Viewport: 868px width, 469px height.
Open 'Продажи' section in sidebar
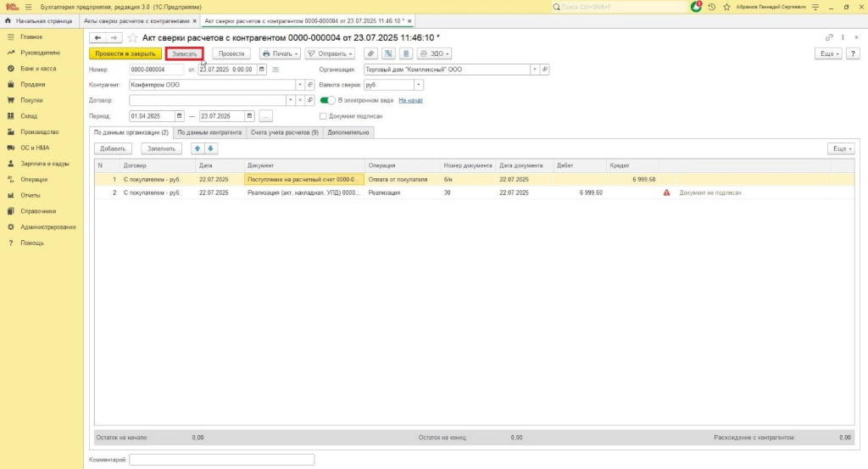click(x=32, y=85)
